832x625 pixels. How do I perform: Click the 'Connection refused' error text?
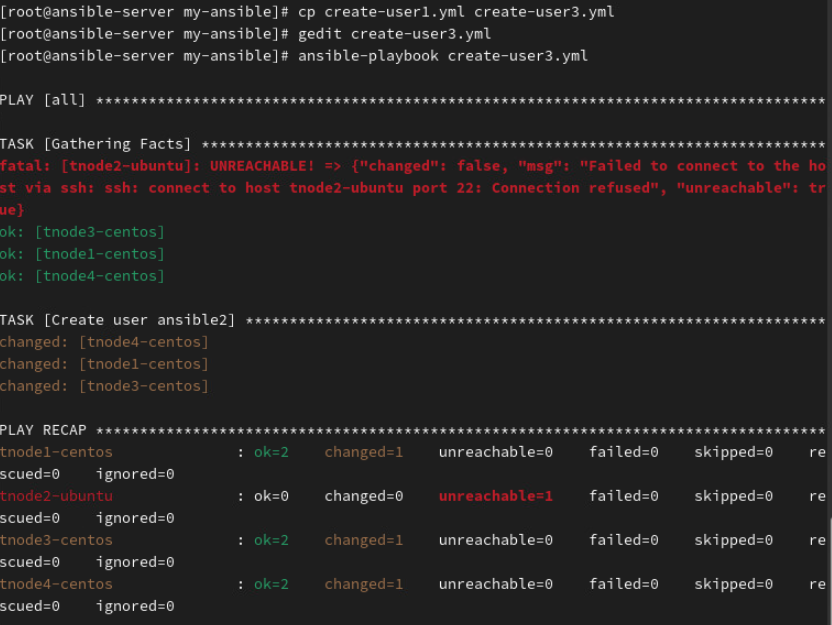pos(575,188)
